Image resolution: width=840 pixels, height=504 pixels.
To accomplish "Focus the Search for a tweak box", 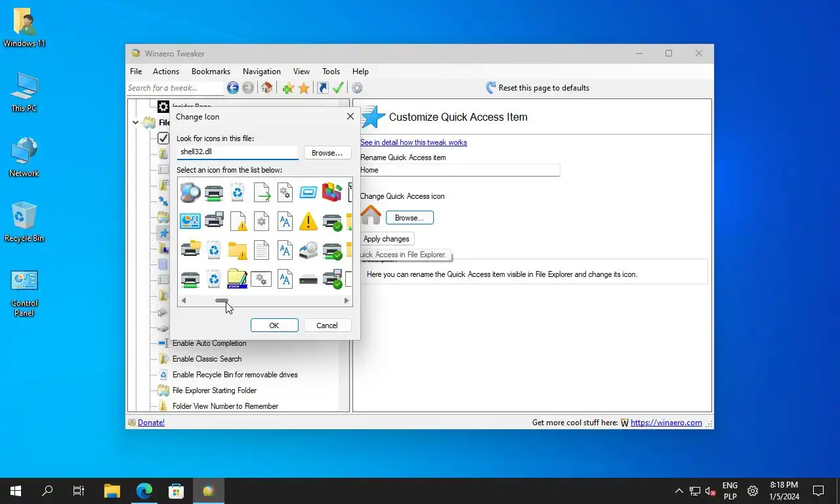I will (175, 88).
